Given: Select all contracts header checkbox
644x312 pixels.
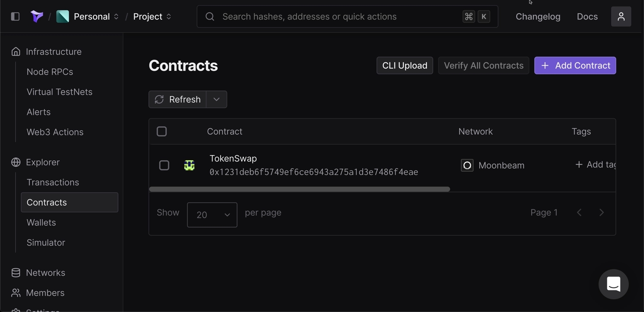Looking at the screenshot, I should [x=161, y=131].
